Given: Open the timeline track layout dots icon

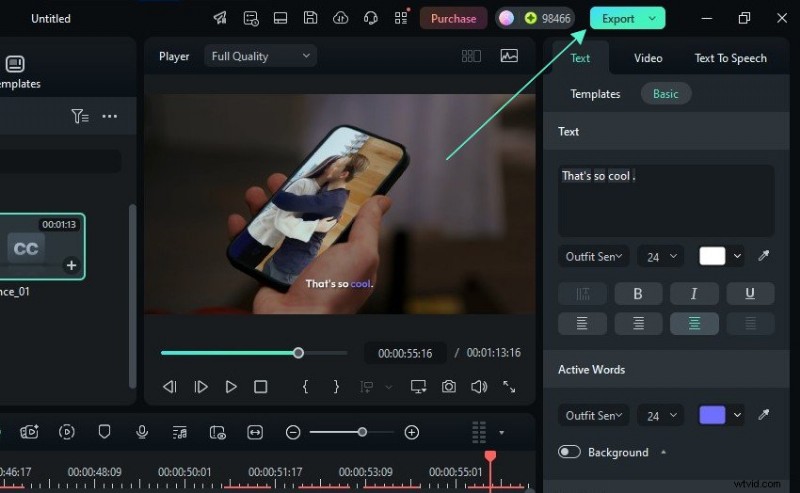Looking at the screenshot, I should pos(479,432).
